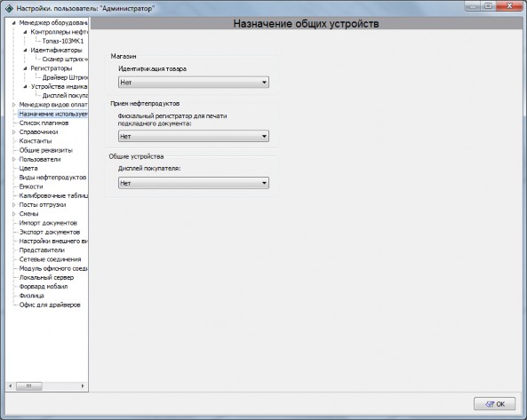Select Сетевые соединения in the tree
Viewport: 527px width, 420px height.
click(x=50, y=259)
